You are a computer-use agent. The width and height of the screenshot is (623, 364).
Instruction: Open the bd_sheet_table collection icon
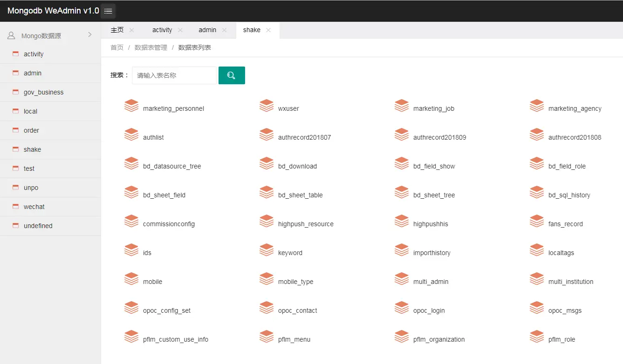point(267,192)
